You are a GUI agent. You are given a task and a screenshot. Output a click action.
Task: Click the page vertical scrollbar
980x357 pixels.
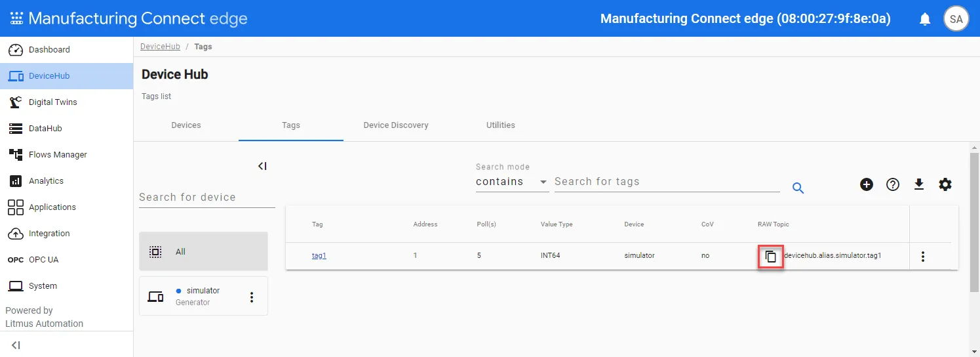[x=974, y=222]
